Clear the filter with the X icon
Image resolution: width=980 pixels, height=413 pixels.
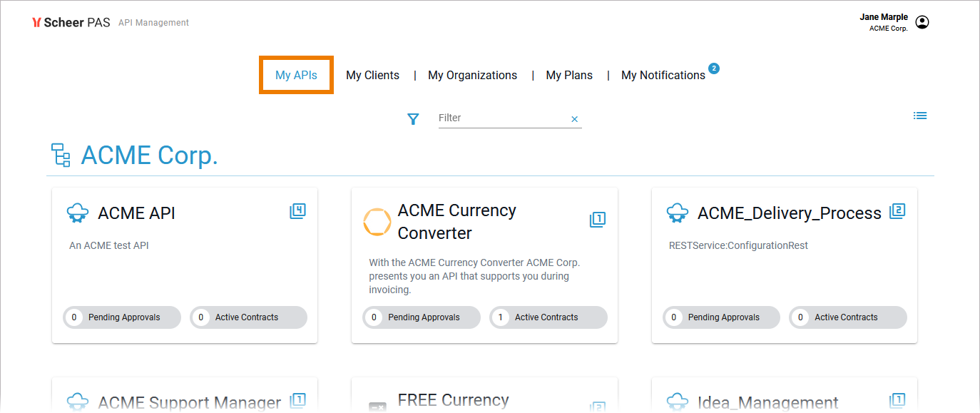click(x=574, y=119)
